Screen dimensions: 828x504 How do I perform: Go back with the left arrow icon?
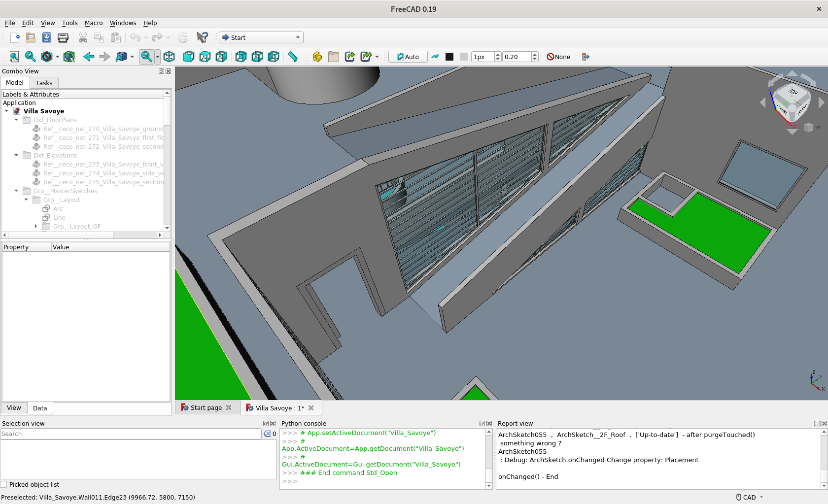click(89, 57)
